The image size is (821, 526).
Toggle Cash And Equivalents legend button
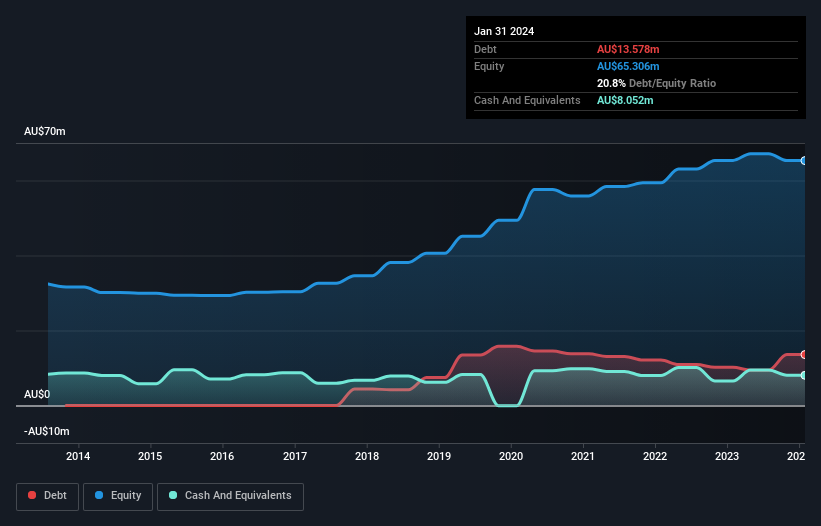230,496
